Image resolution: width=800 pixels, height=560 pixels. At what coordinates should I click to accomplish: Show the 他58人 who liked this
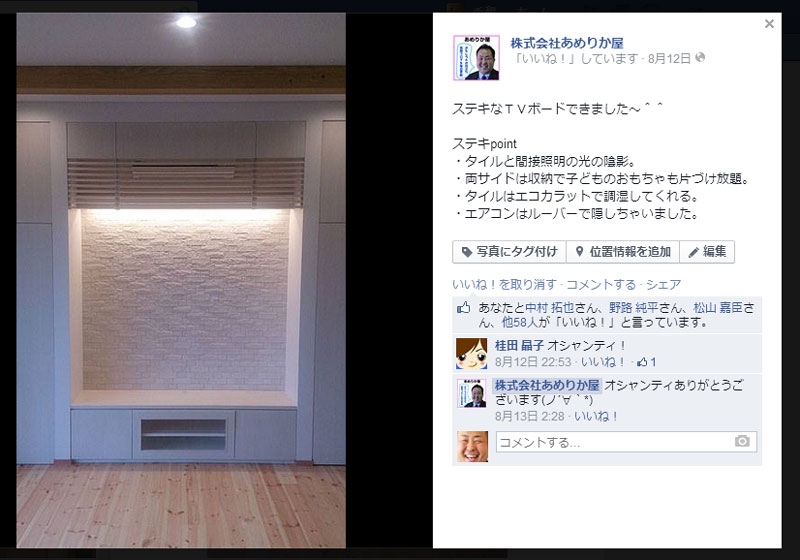519,322
